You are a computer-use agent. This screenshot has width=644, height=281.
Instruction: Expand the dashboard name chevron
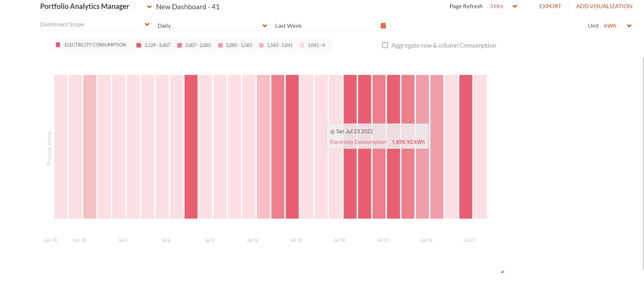tap(149, 7)
